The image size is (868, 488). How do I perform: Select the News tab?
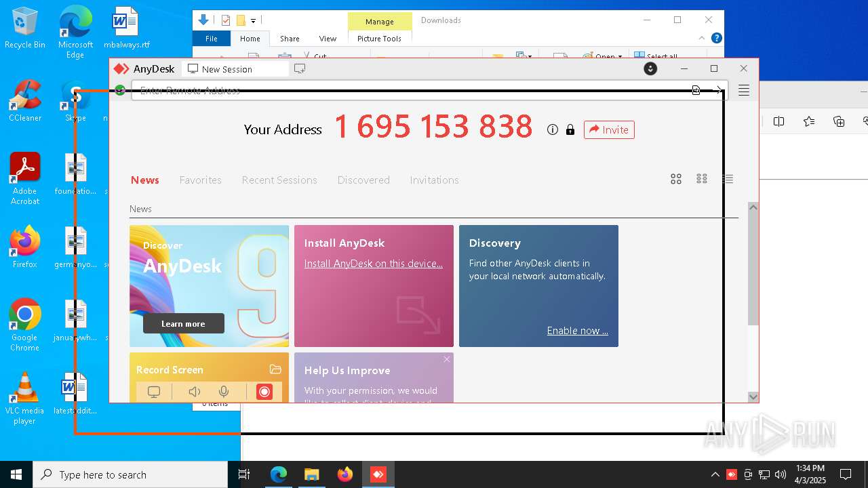(145, 180)
